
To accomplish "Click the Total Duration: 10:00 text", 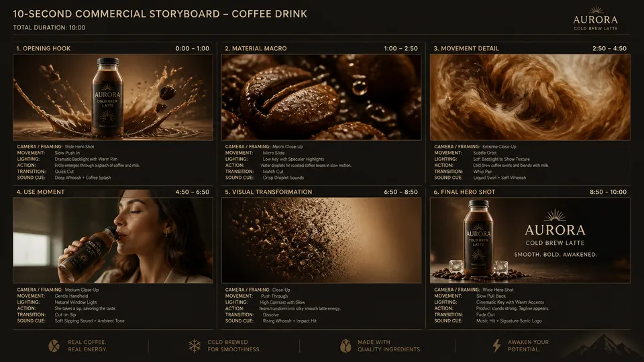I will point(49,27).
